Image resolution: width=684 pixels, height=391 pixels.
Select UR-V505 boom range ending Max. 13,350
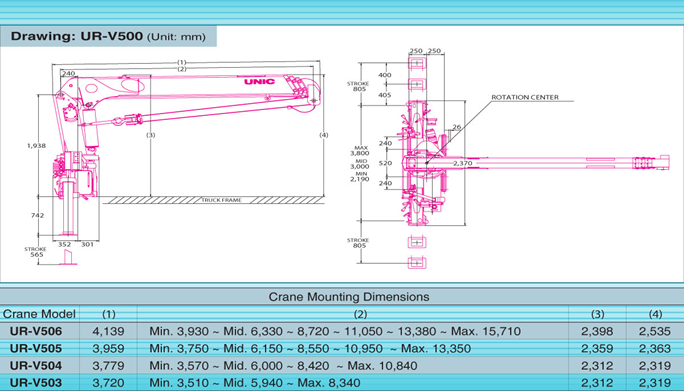(x=310, y=349)
